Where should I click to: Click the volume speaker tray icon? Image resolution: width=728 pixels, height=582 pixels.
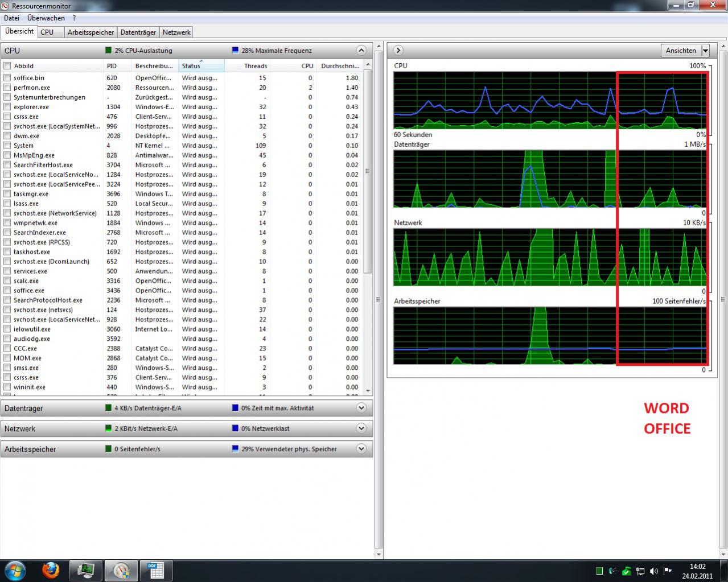click(x=654, y=571)
